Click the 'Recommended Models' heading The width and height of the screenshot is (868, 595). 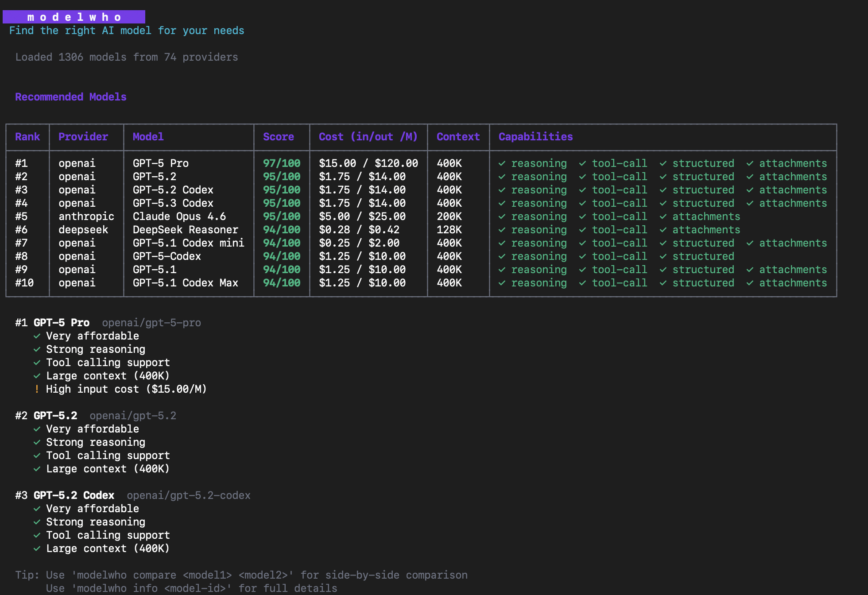[71, 97]
